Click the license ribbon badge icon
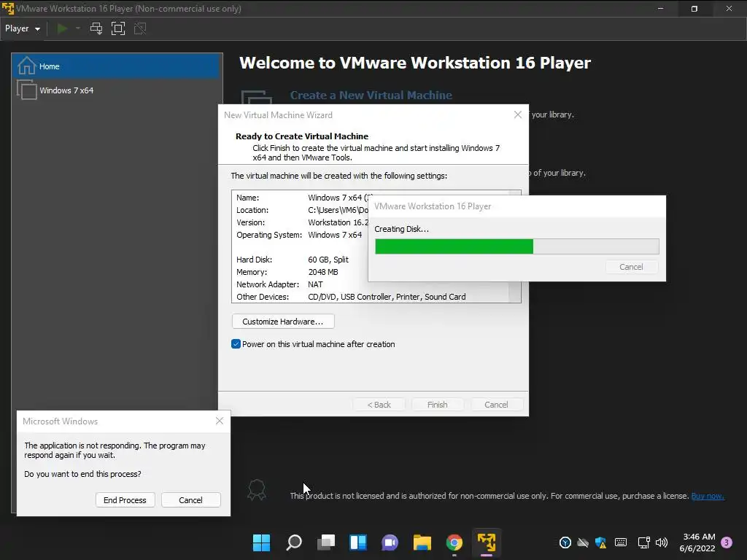 256,489
